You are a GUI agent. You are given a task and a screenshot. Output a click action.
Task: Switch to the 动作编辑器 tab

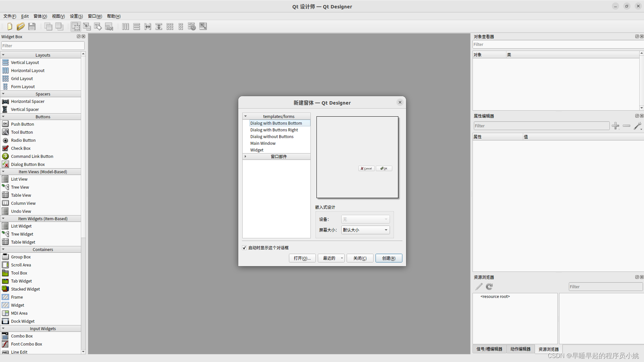pos(521,349)
